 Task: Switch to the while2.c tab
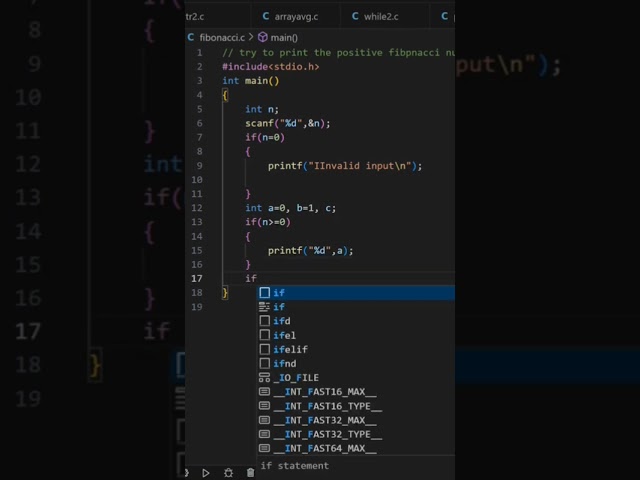click(380, 17)
